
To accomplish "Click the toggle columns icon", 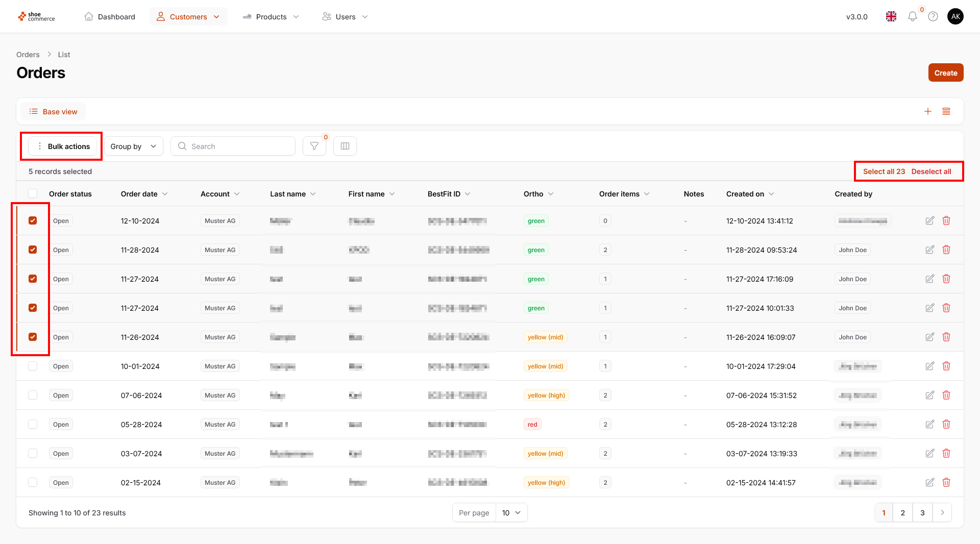I will 345,146.
